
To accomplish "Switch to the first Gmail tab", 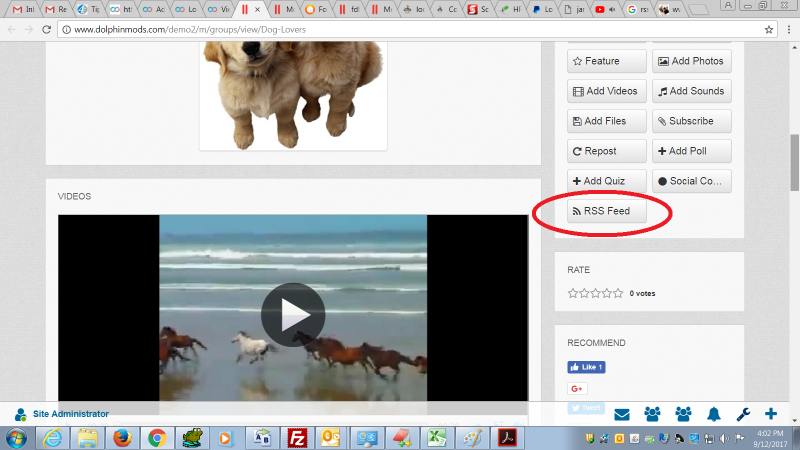I will click(23, 9).
